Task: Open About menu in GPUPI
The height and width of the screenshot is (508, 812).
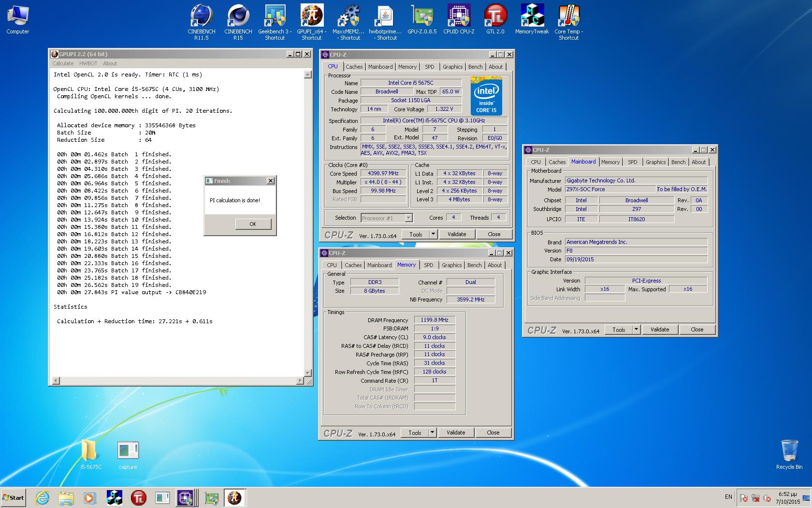Action: click(110, 63)
